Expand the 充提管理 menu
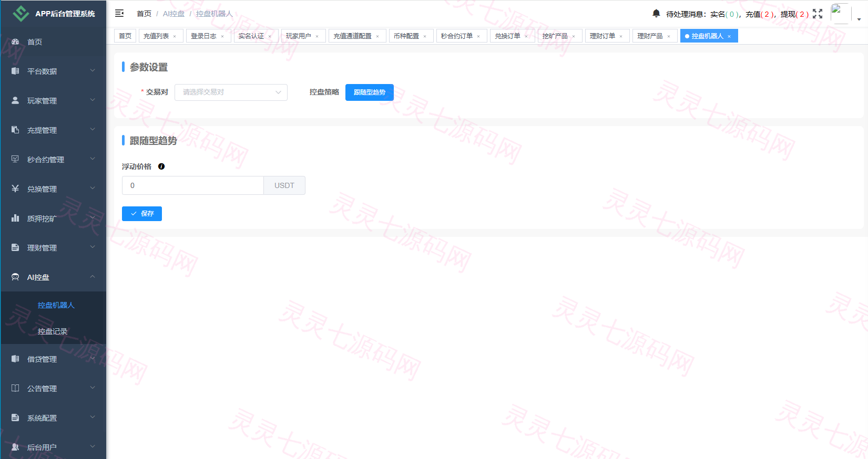Image resolution: width=868 pixels, height=459 pixels. tap(53, 130)
